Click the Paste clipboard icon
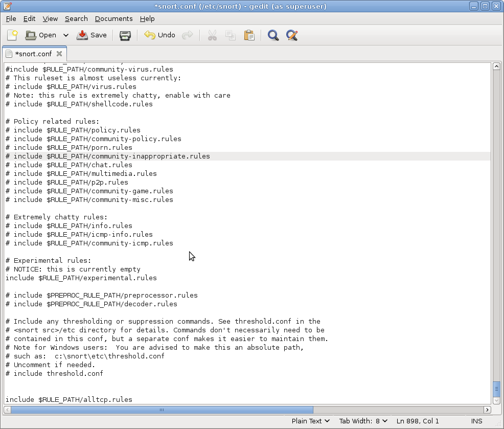Screen dimensions: 504x429 [x=249, y=35]
